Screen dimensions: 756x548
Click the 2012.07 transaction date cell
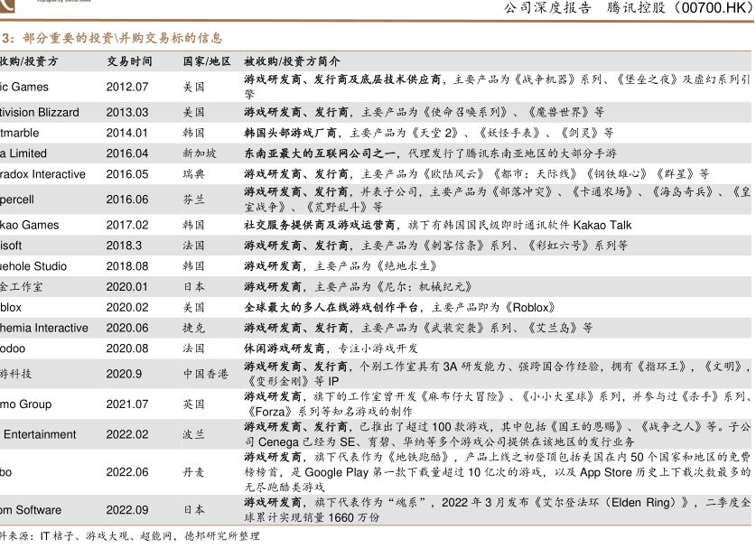(126, 87)
